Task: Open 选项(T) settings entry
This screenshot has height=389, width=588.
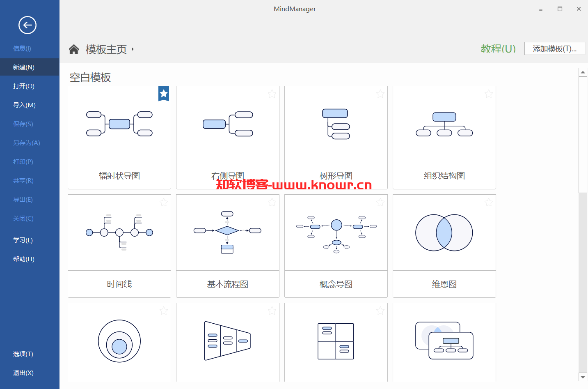Action: click(23, 354)
